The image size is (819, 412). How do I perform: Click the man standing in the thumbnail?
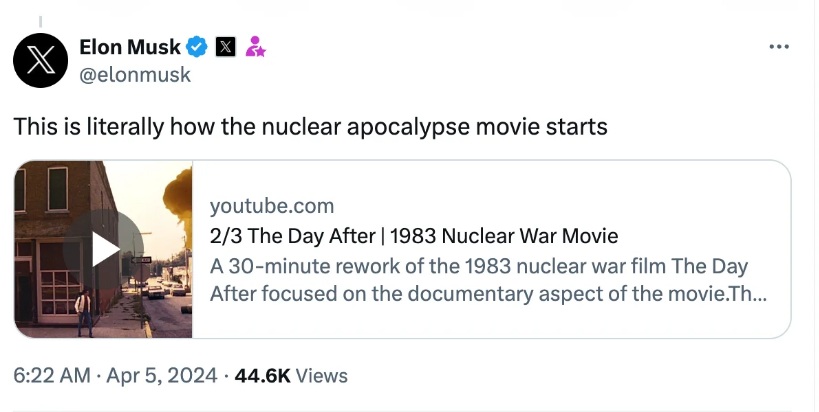coord(85,311)
